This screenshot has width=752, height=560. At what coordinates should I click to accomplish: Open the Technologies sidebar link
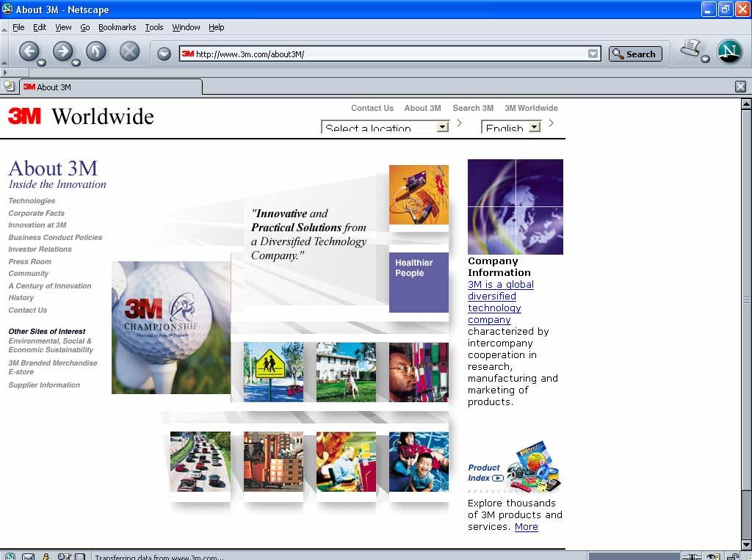[32, 201]
